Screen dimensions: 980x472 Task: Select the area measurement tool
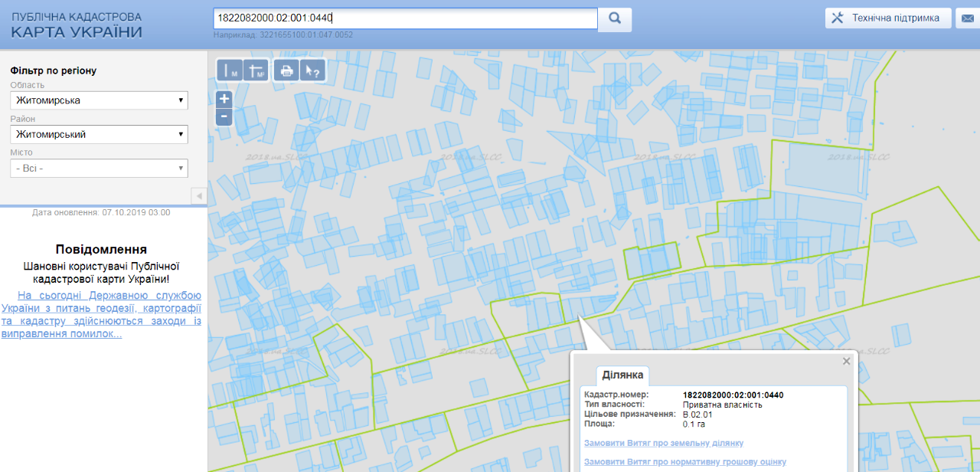tap(256, 70)
